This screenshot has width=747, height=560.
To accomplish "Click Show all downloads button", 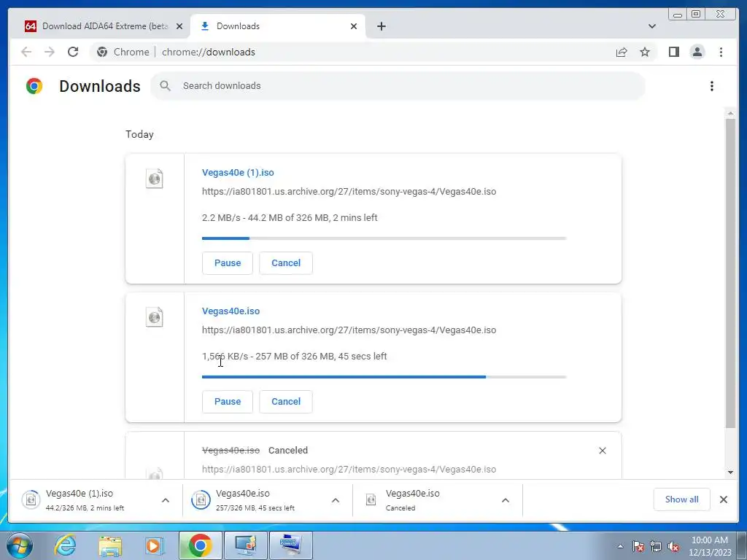I will [x=682, y=499].
